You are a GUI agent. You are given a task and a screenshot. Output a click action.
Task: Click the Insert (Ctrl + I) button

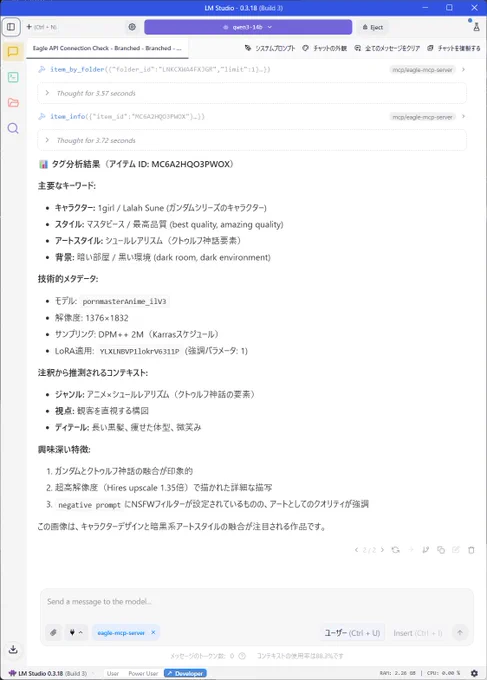click(418, 633)
